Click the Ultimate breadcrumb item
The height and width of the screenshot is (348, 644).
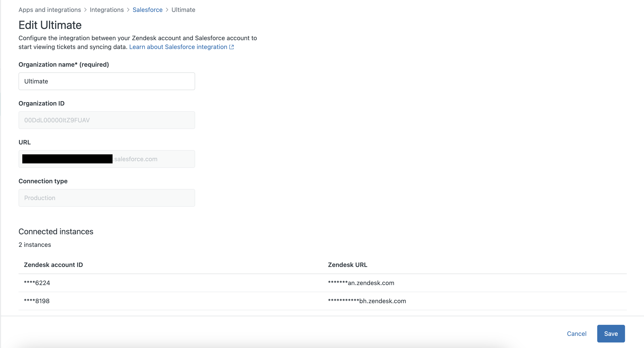click(x=183, y=10)
